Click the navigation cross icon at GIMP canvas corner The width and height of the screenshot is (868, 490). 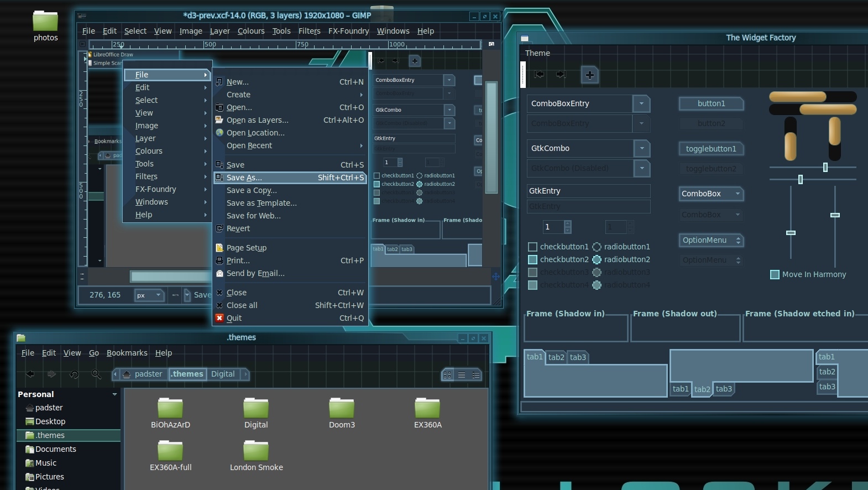tap(495, 277)
